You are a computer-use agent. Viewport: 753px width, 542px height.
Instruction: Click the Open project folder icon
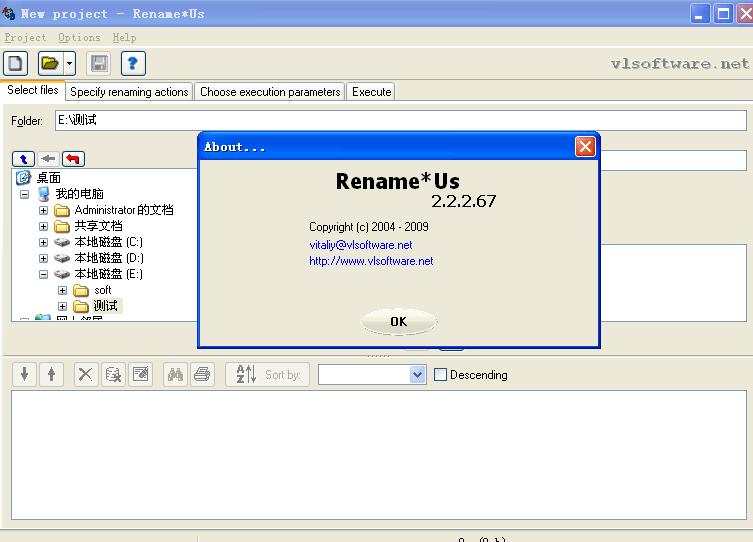[x=50, y=63]
